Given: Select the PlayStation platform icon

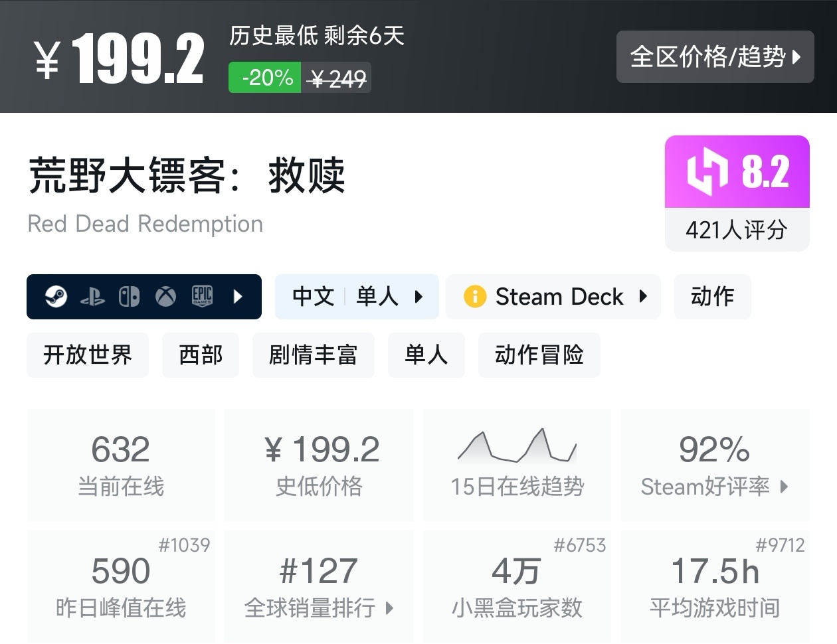Looking at the screenshot, I should tap(93, 297).
